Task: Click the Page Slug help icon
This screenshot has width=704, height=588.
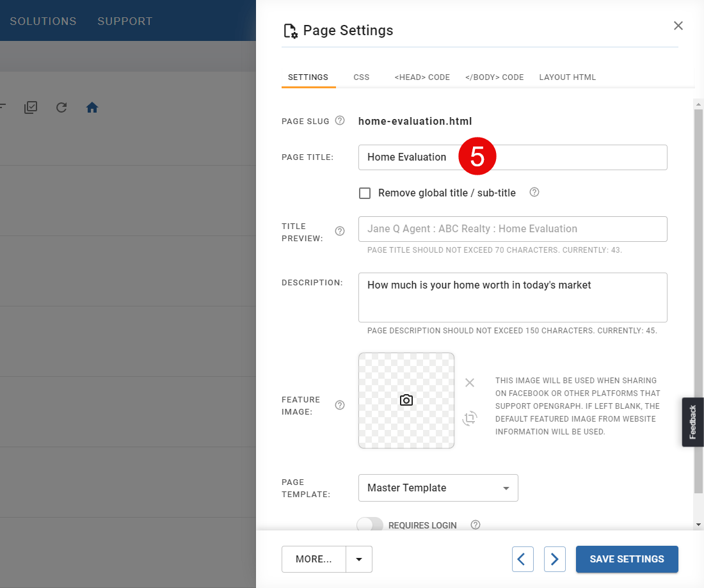Action: pyautogui.click(x=340, y=120)
